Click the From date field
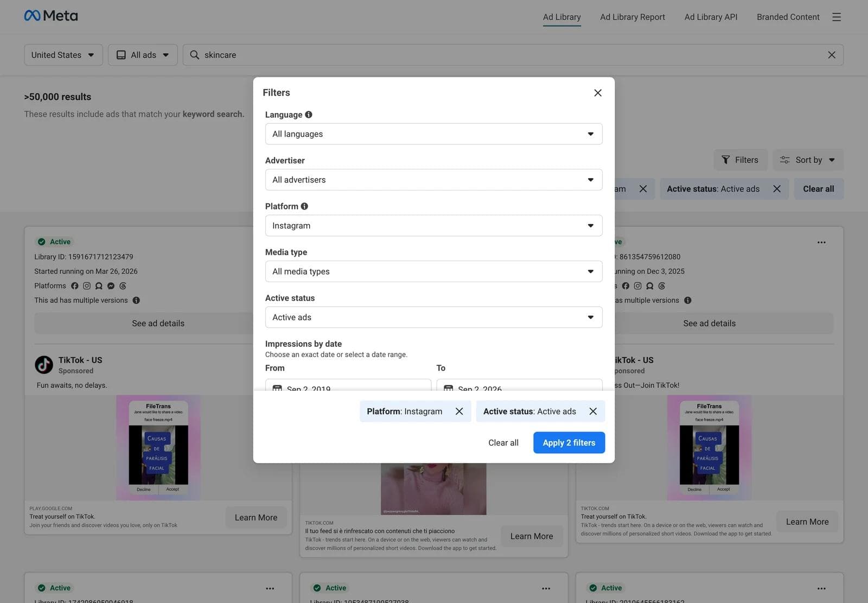 (348, 385)
